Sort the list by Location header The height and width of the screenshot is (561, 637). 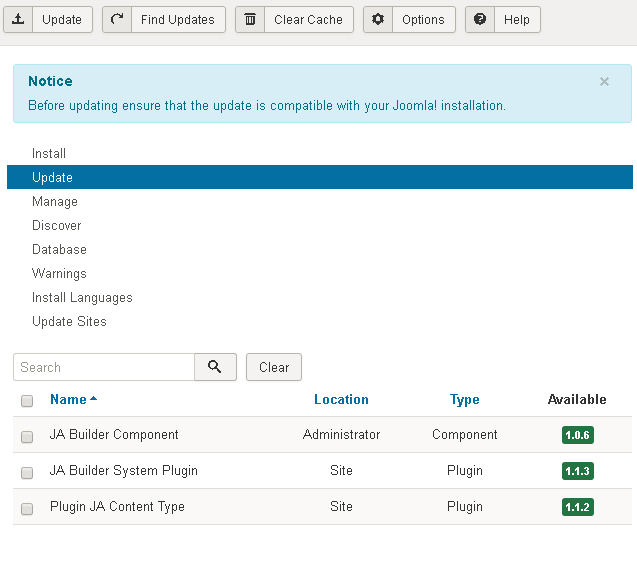[x=341, y=400]
